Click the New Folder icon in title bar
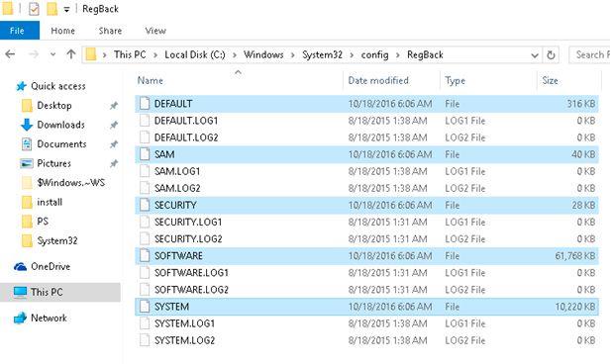 tap(51, 9)
